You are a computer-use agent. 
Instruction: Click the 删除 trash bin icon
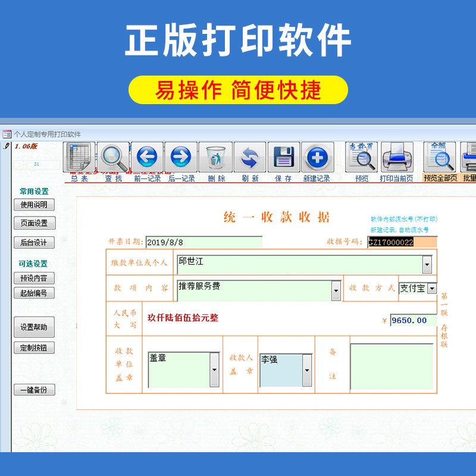click(x=215, y=157)
